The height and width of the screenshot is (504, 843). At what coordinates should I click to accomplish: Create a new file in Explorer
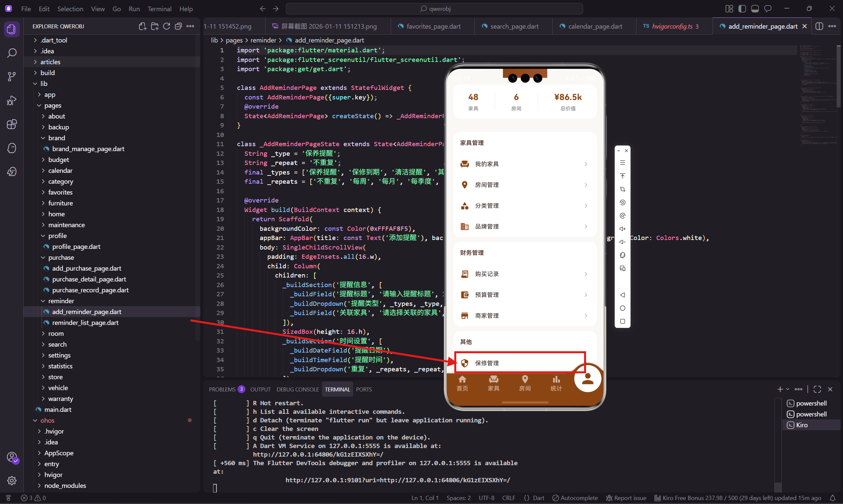[143, 26]
